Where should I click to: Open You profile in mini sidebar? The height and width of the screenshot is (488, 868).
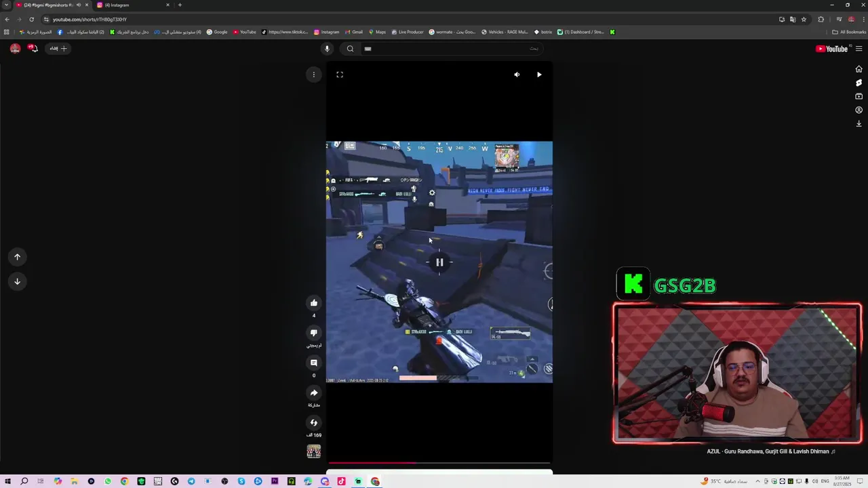pyautogui.click(x=859, y=110)
